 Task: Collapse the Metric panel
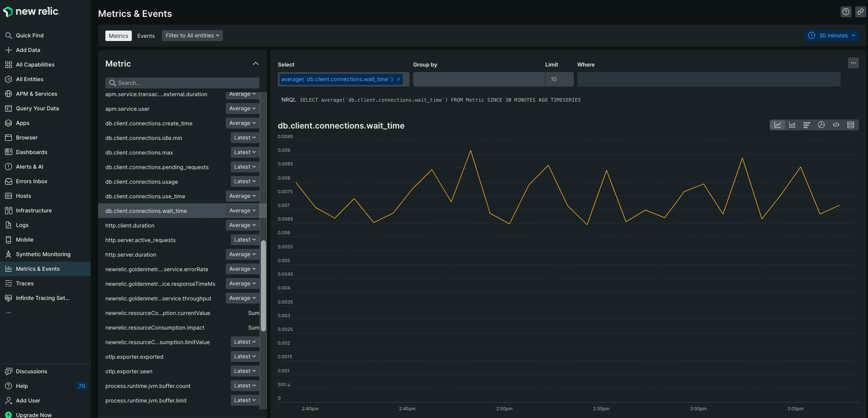pyautogui.click(x=255, y=64)
